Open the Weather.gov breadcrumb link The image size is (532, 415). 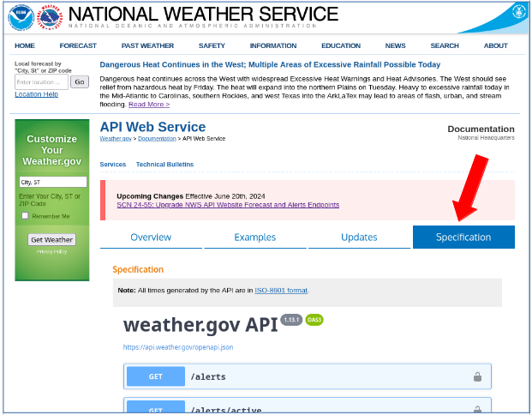point(116,139)
